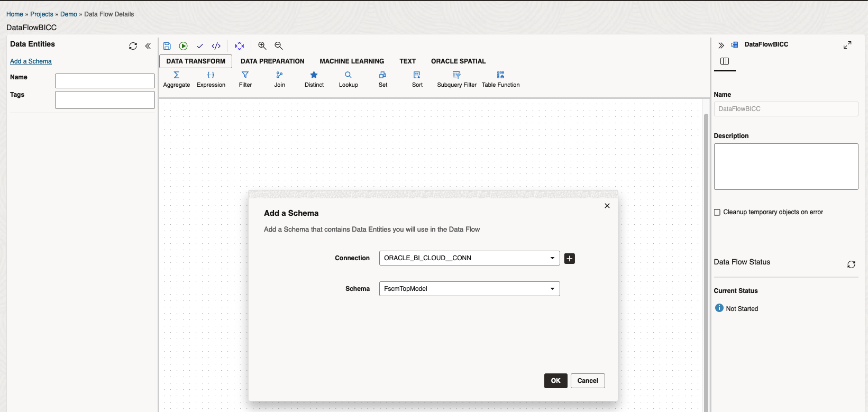Click the Save data flow icon

[167, 46]
